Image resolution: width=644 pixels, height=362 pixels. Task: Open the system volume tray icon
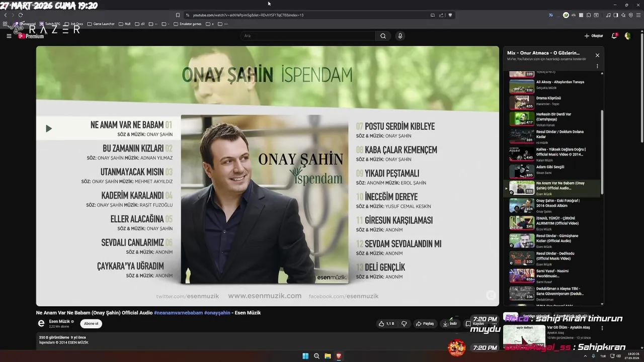coord(619,356)
